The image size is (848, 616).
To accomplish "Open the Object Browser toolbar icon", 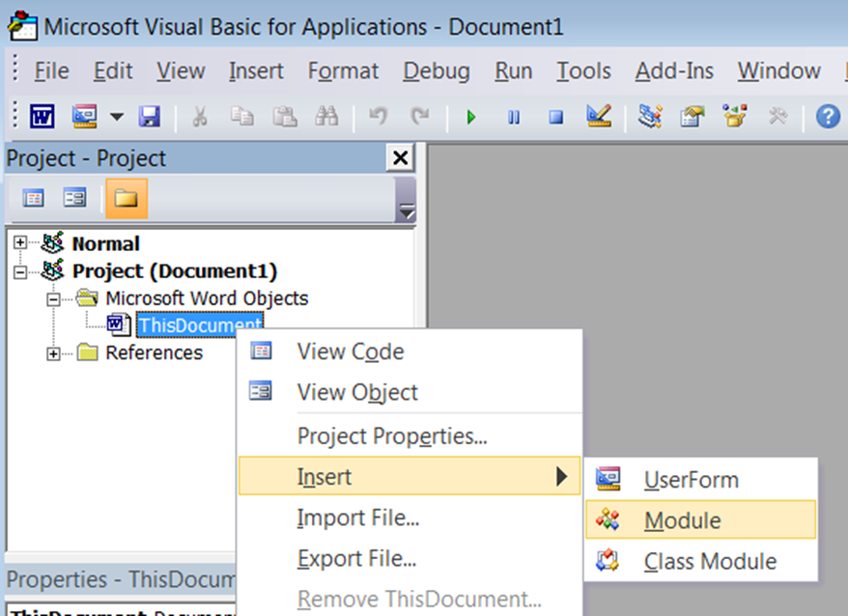I will [734, 116].
